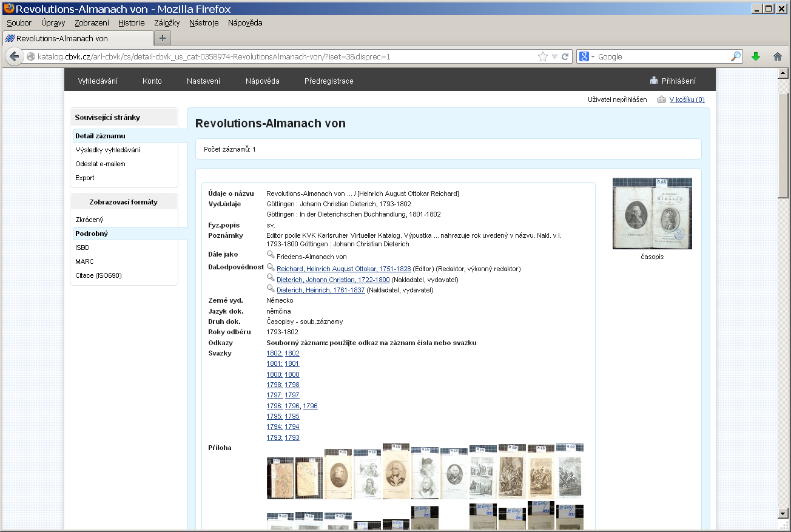Open the Nástroje menu

click(204, 22)
